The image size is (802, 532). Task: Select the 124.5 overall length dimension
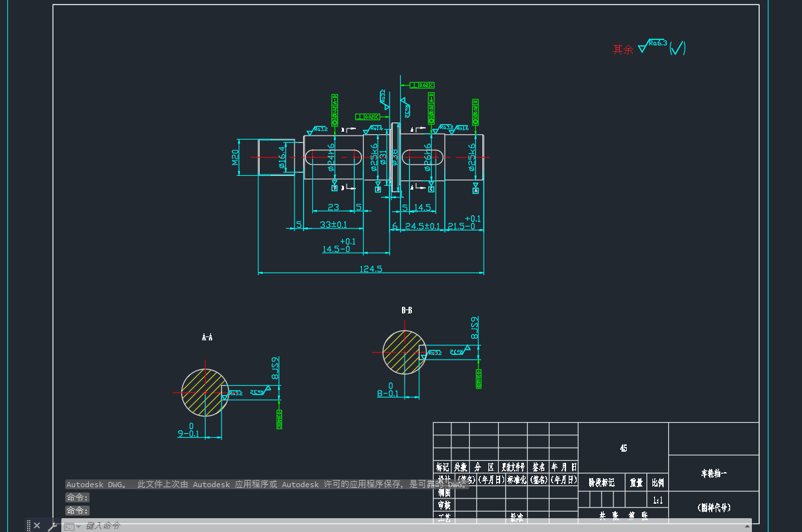click(371, 269)
